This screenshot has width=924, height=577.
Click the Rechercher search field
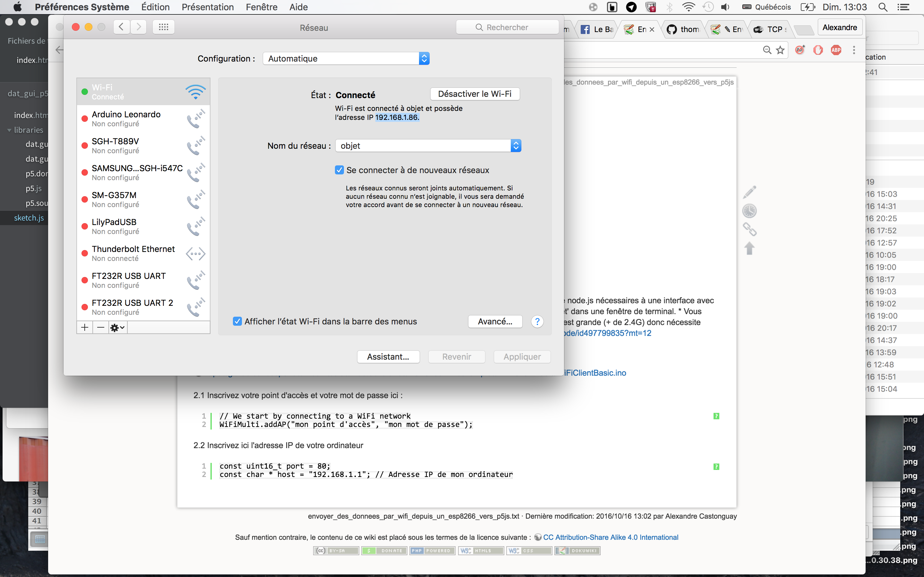coord(507,28)
